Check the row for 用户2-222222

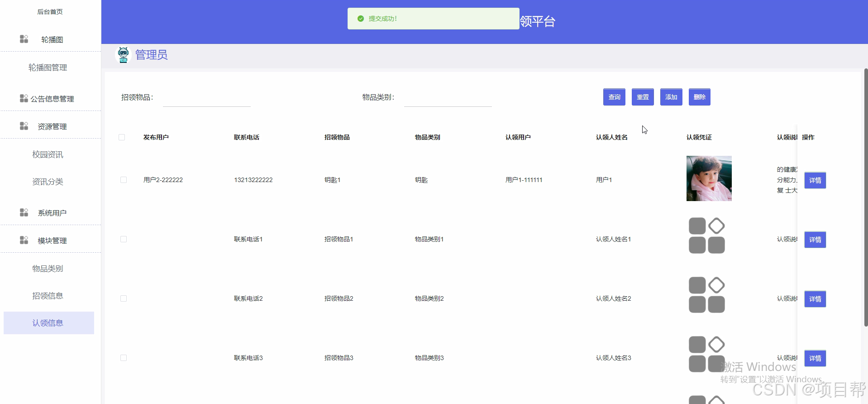(x=124, y=180)
